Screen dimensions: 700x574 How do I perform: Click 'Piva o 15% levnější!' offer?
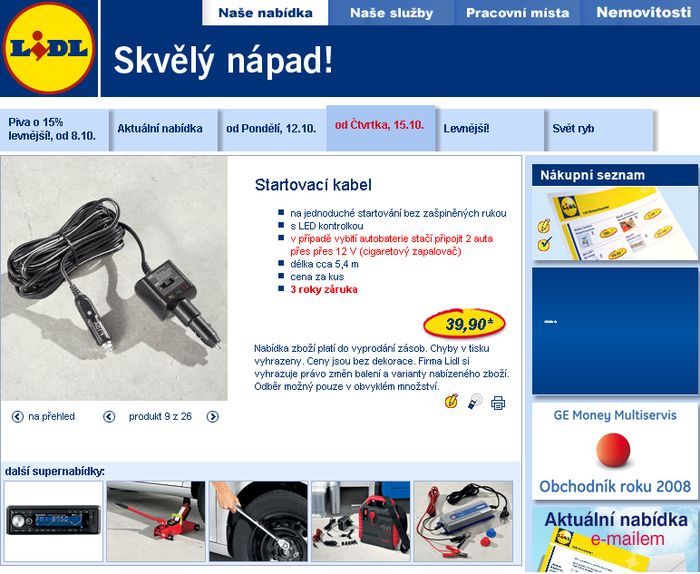54,129
